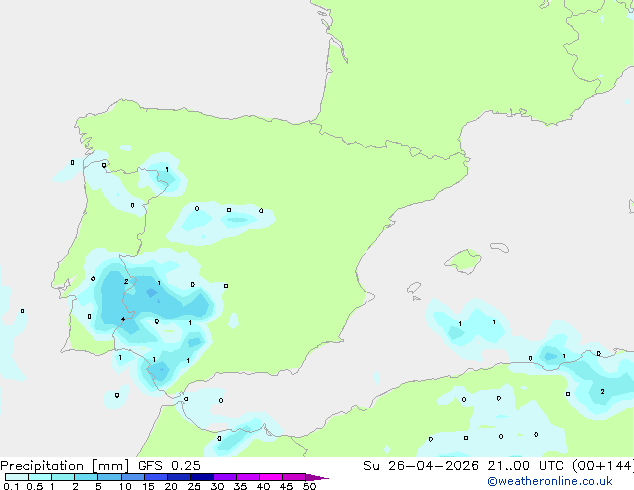Click Mallorca island on the map
The width and height of the screenshot is (634, 490).
[464, 261]
